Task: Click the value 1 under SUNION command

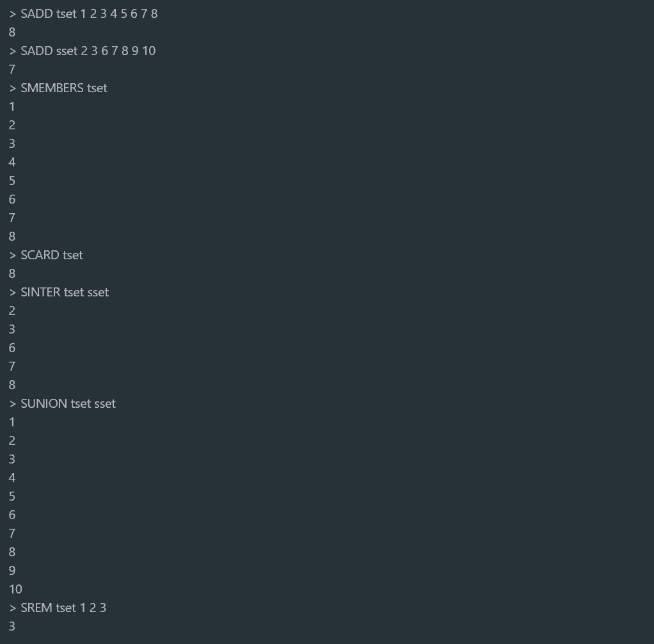Action: (12, 422)
